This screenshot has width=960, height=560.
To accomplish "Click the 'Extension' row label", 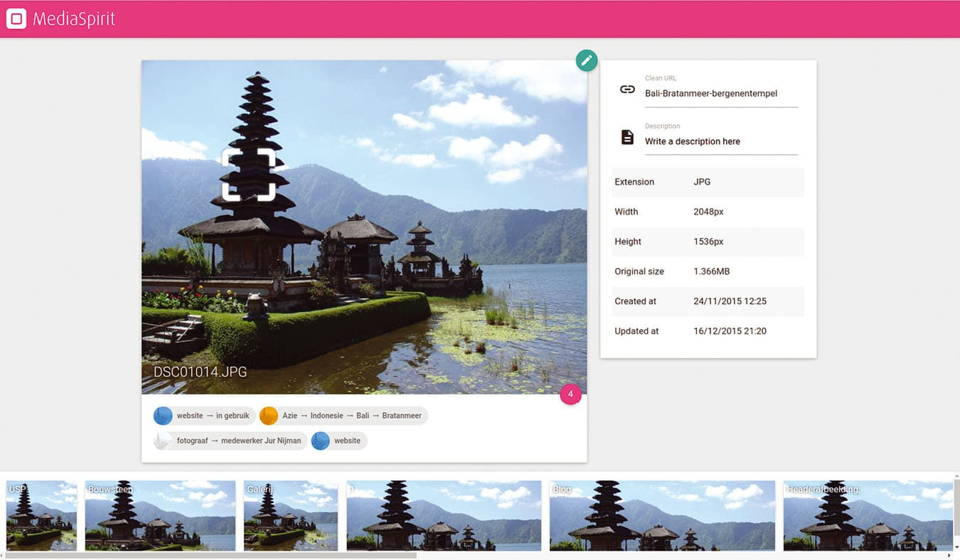I will [634, 182].
